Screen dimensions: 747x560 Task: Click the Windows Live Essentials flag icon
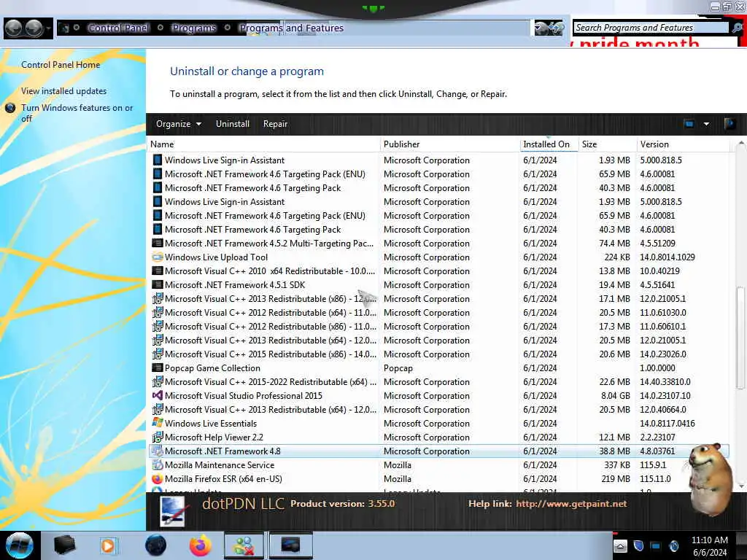pyautogui.click(x=158, y=424)
